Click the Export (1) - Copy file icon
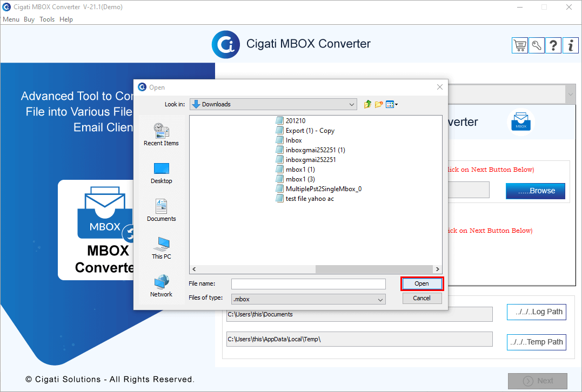This screenshot has width=582, height=392. 279,130
